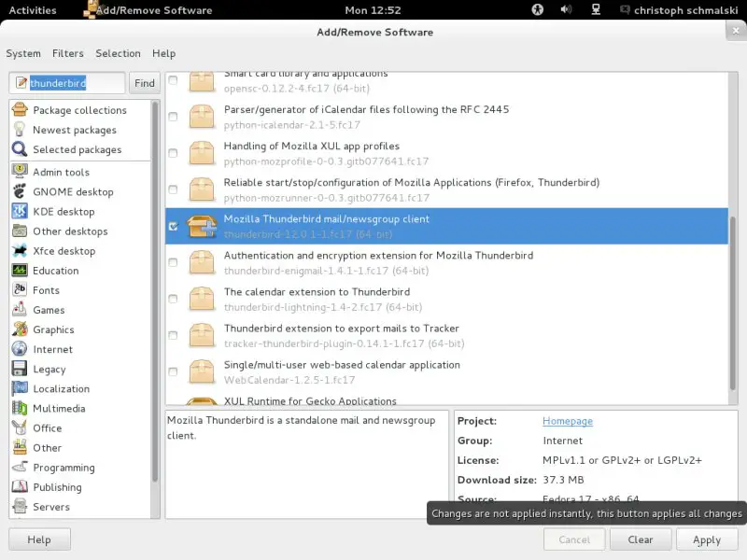Select the Publishing category icon

(20, 486)
